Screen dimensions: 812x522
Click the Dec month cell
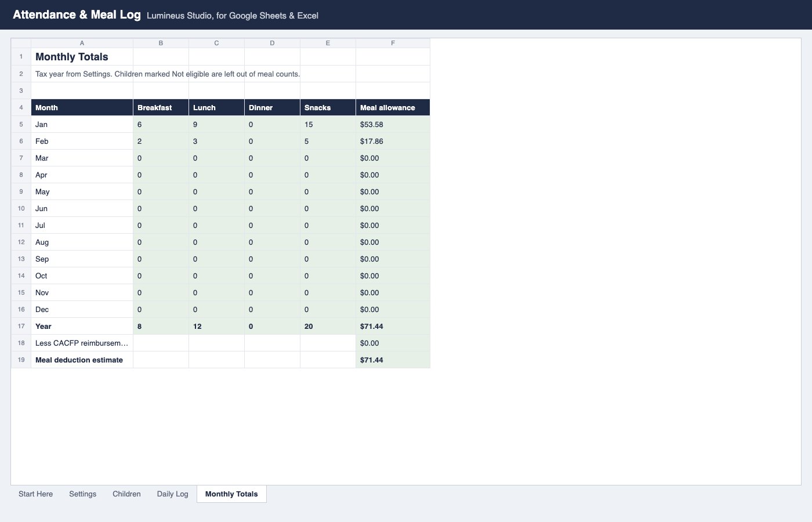(x=82, y=310)
